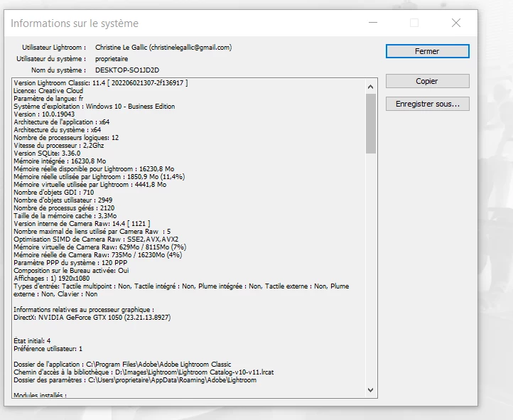Image resolution: width=513 pixels, height=420 pixels.
Task: Click the 'Mémoire intégrée : 16230,8 Mo' line
Action: (60, 161)
